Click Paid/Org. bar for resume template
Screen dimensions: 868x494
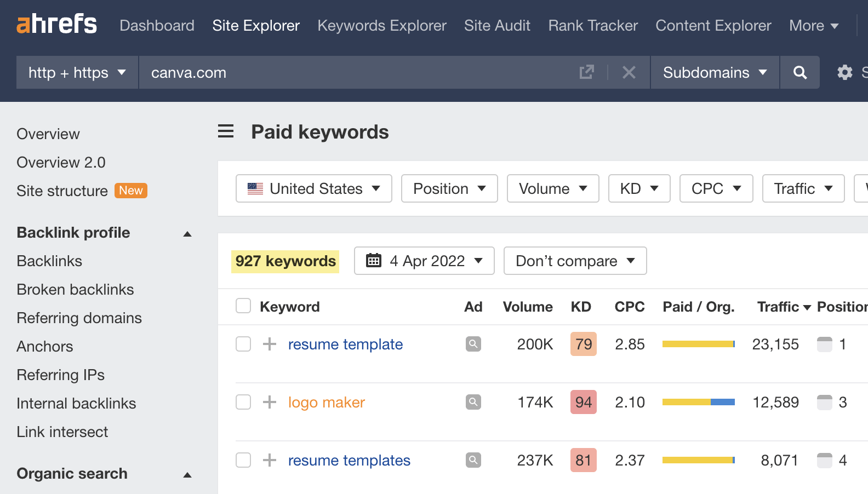(699, 344)
